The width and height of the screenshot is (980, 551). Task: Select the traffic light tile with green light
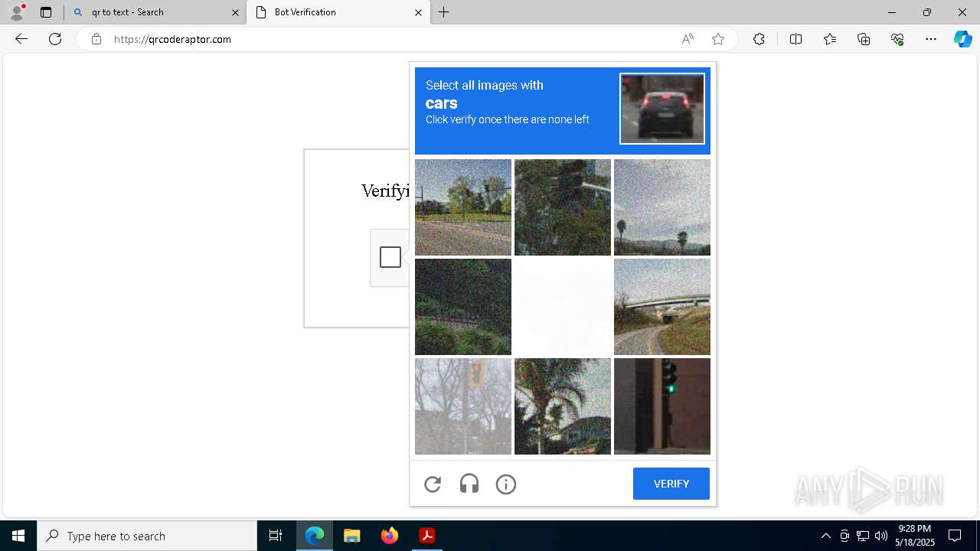point(662,406)
